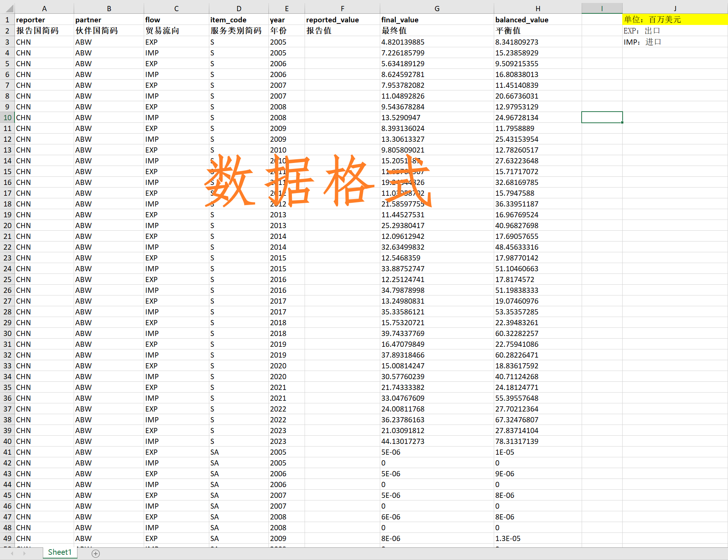The width and height of the screenshot is (728, 560).
Task: Click the previous sheet navigation arrow
Action: click(12, 554)
